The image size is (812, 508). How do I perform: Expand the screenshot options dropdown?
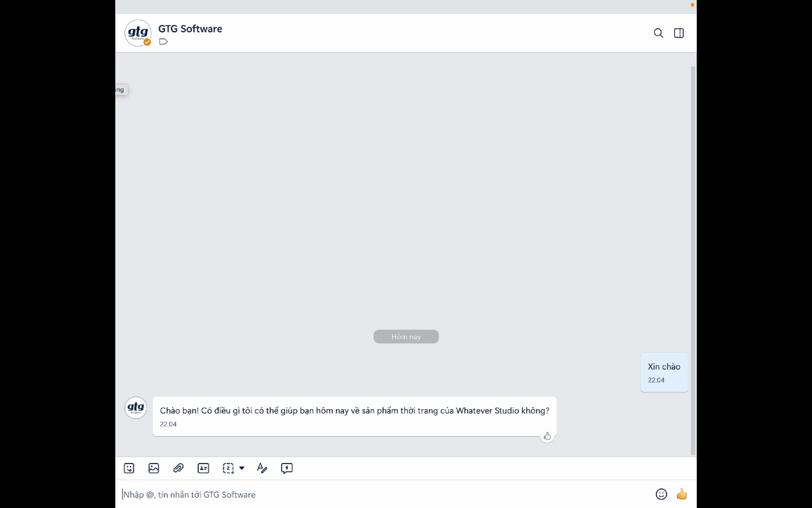click(x=242, y=468)
